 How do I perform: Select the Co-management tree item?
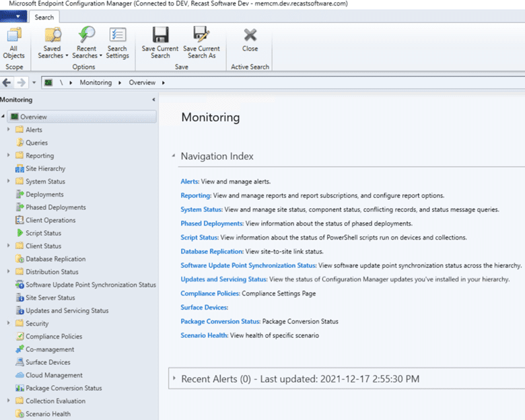[50, 349]
